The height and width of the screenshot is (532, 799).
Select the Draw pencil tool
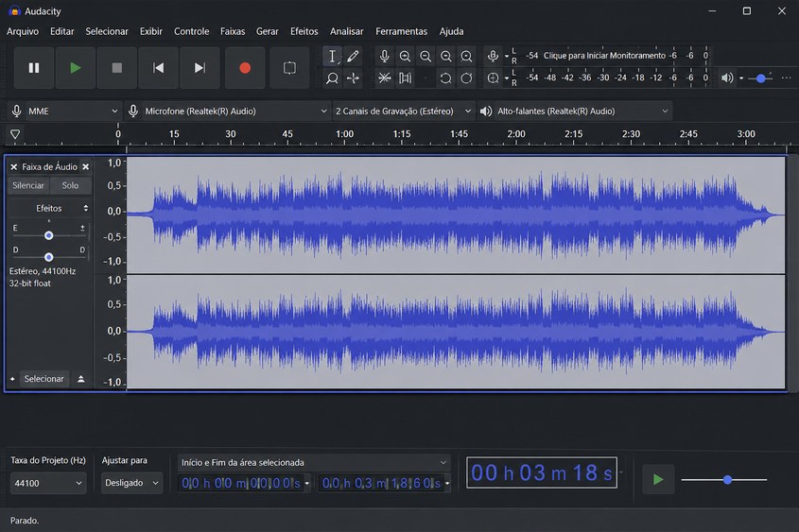point(353,56)
